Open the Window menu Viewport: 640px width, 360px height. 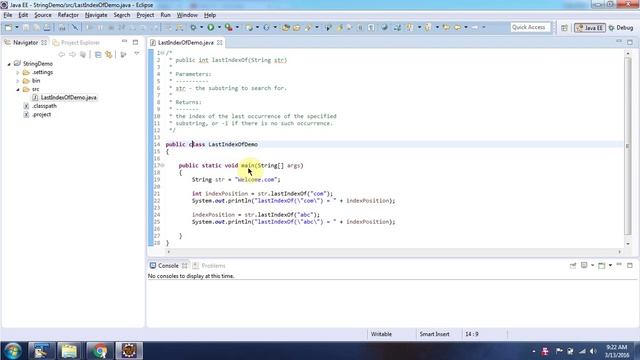pyautogui.click(x=187, y=15)
